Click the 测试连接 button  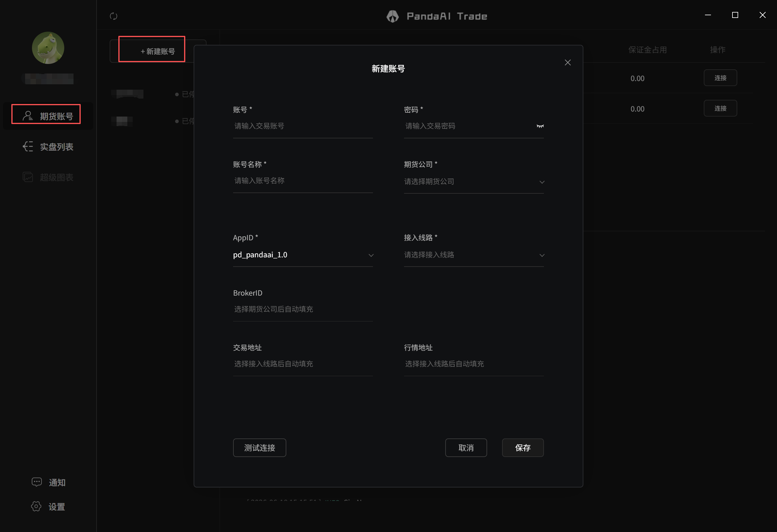coord(259,448)
